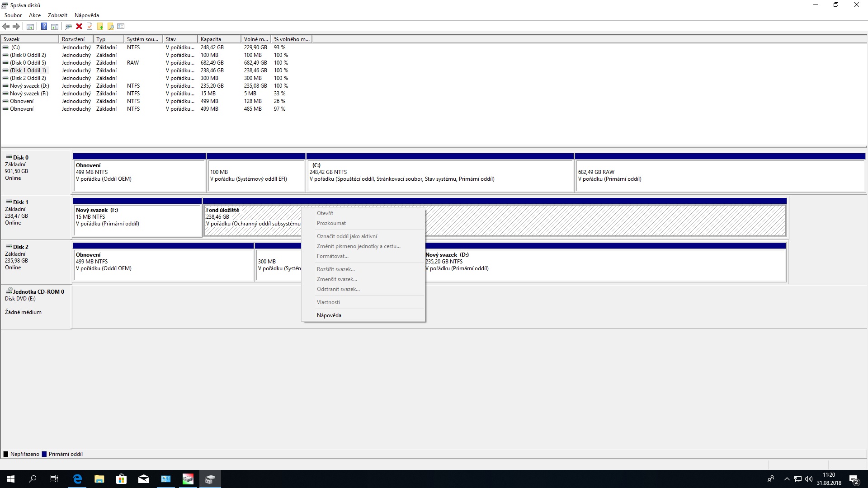Click the checklist settings icon in toolbar

coord(121,26)
